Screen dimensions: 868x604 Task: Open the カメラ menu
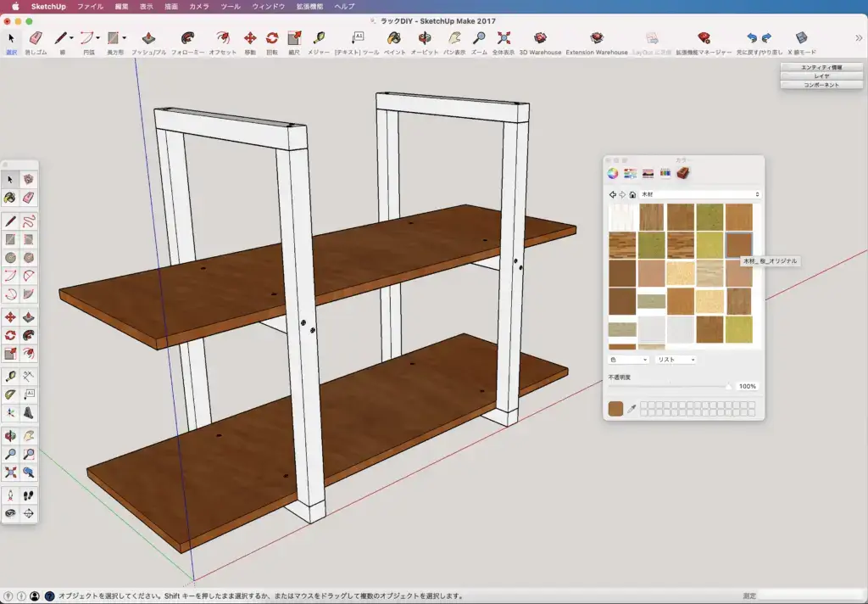[x=199, y=7]
